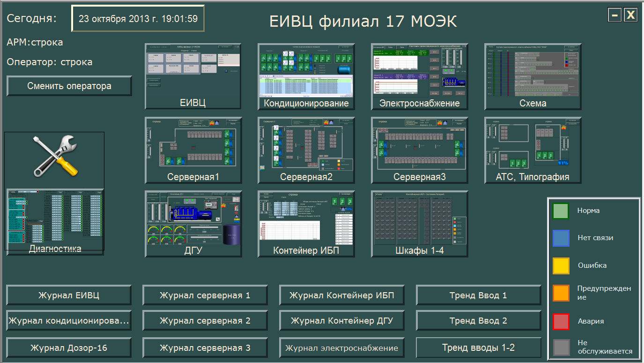Open the ДГУ generator screen tile
Screen dimensions: 644x363
193,224
